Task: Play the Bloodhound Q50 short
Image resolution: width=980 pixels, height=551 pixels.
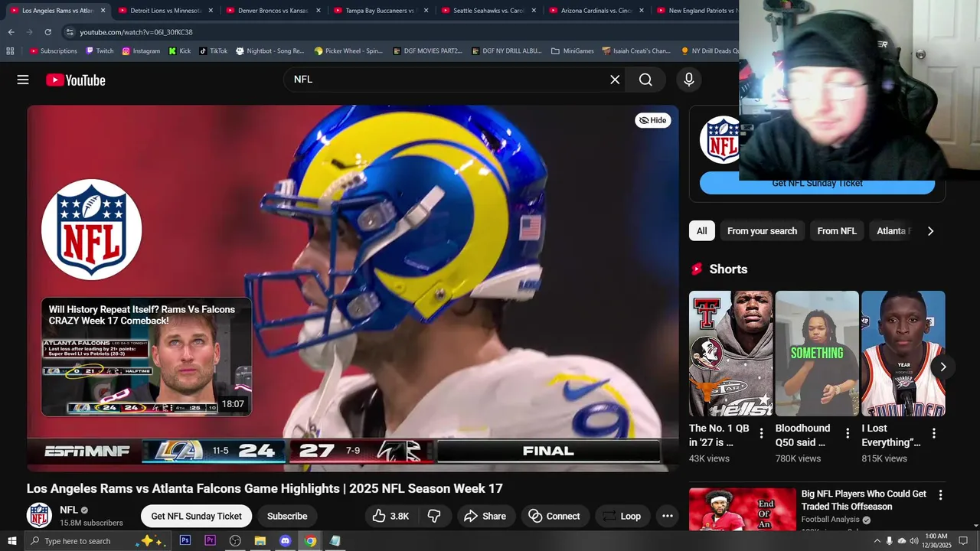Action: (x=817, y=354)
